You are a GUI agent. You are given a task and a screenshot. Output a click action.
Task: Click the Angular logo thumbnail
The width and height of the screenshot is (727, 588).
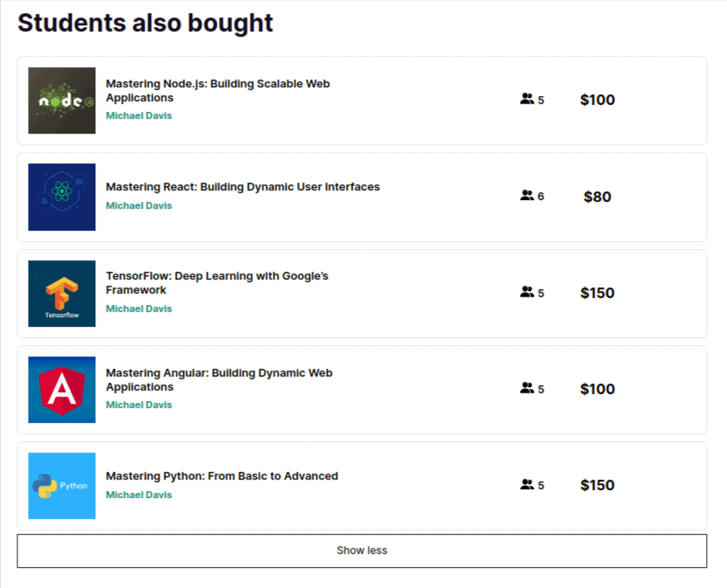[x=61, y=390]
